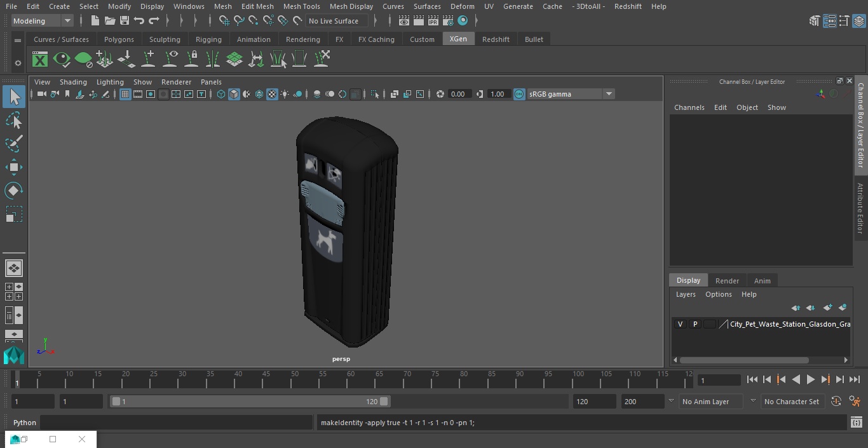868x448 pixels.
Task: Select the Lasso Select tool
Action: [14, 121]
